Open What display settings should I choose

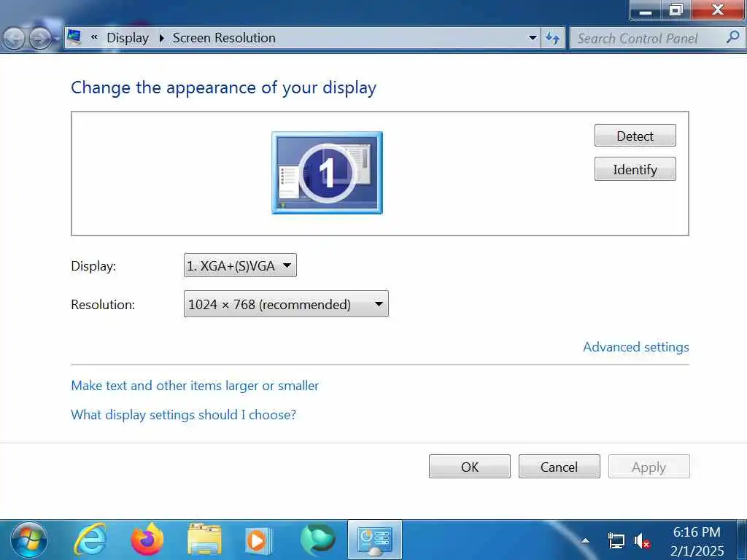coord(183,414)
